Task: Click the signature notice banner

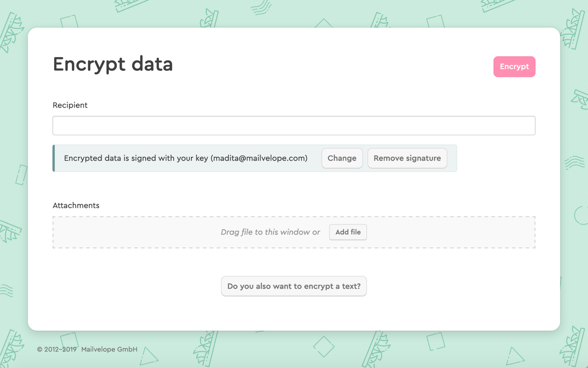Action: click(x=186, y=158)
